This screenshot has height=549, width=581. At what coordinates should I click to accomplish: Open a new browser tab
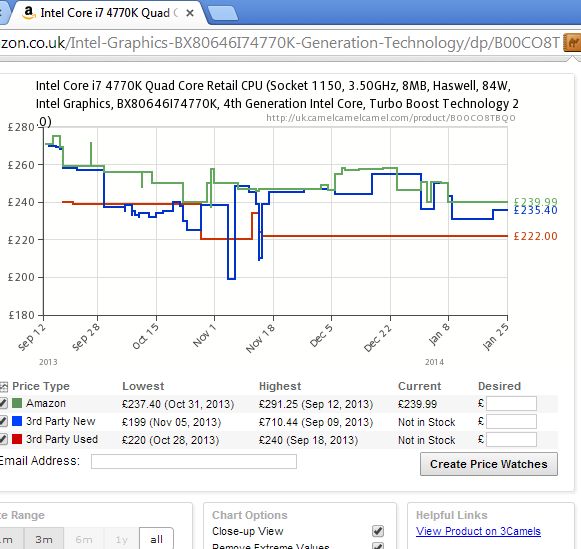pos(222,13)
